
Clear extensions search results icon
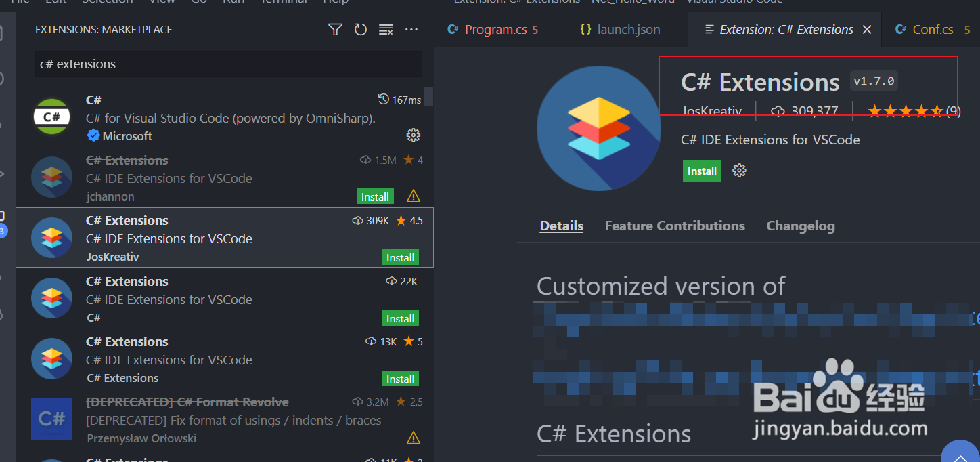click(386, 29)
